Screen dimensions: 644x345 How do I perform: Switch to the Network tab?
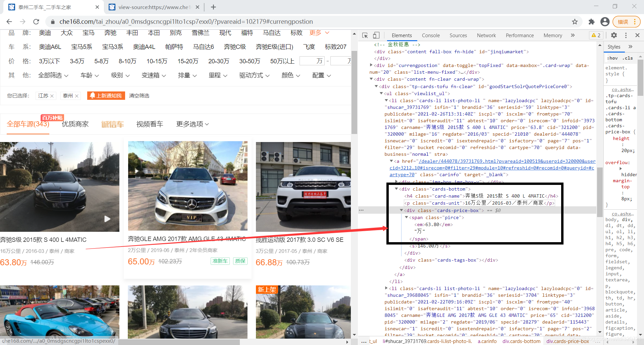[486, 35]
